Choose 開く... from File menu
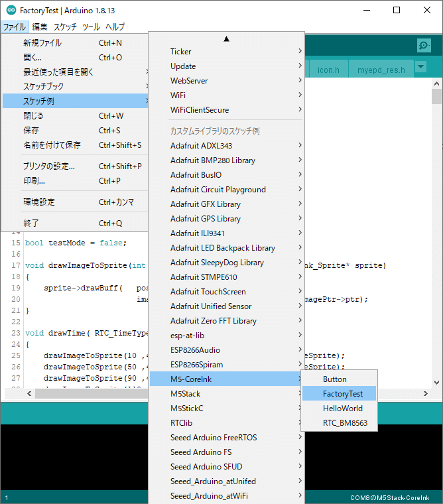The height and width of the screenshot is (504, 443). 75,57
